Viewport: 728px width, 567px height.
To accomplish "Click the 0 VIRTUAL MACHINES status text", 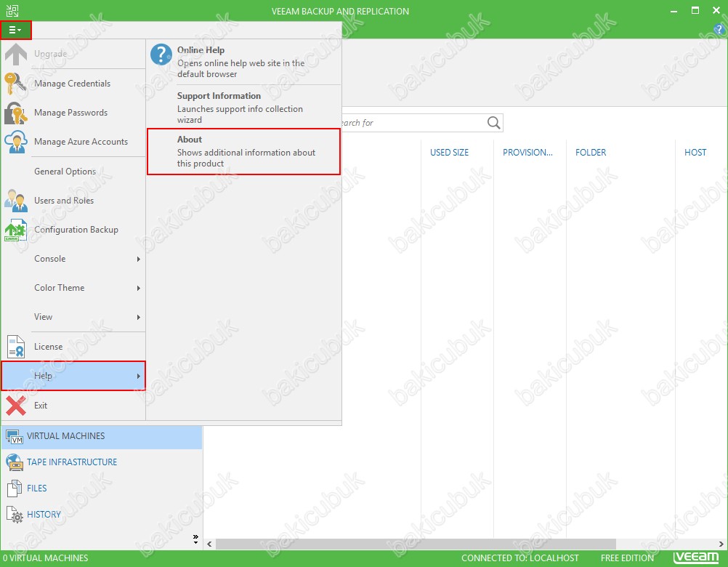I will (45, 558).
